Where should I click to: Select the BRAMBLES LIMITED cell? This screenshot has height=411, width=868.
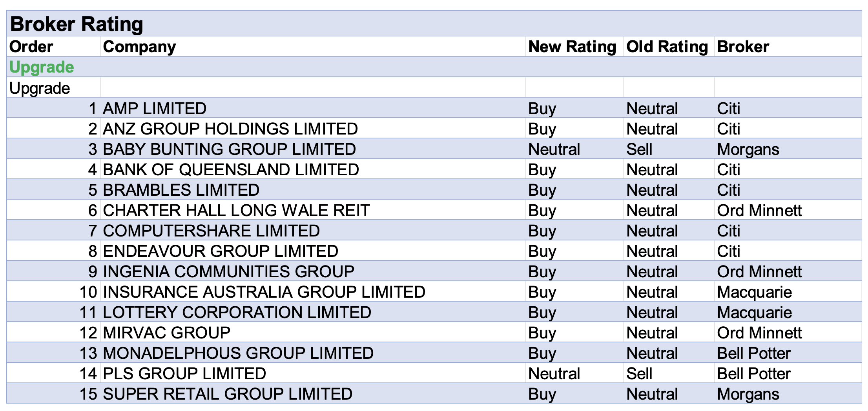pyautogui.click(x=181, y=190)
